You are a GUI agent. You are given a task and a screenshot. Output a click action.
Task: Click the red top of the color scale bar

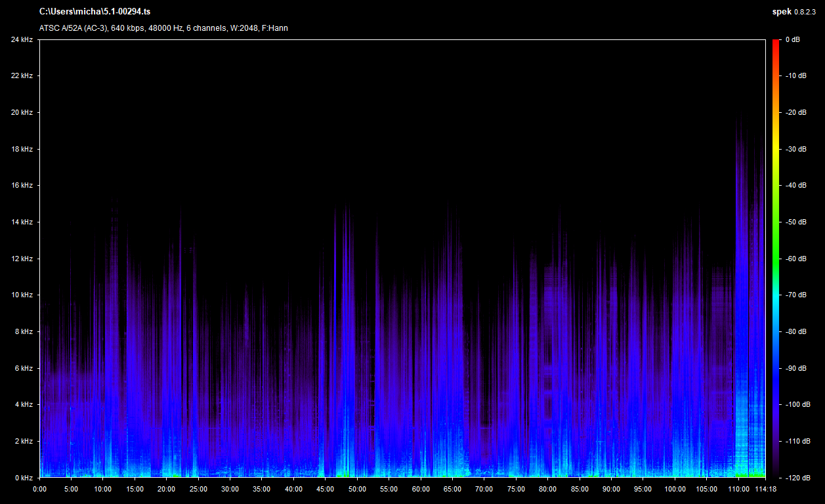(x=776, y=43)
